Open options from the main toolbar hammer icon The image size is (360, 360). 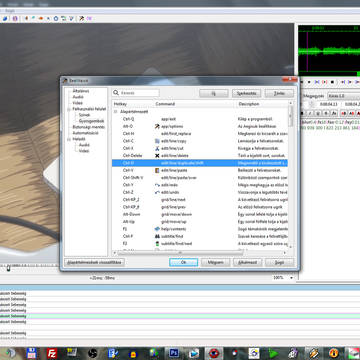[x=81, y=18]
